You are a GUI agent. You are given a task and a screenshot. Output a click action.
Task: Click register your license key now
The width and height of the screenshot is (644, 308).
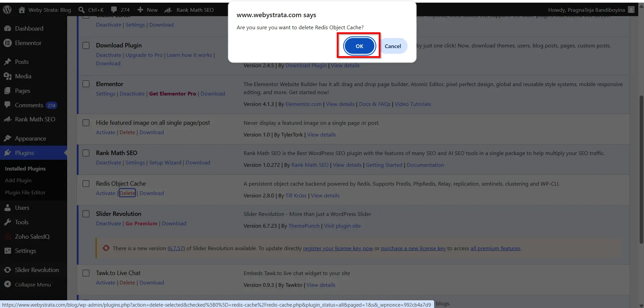[338, 248]
